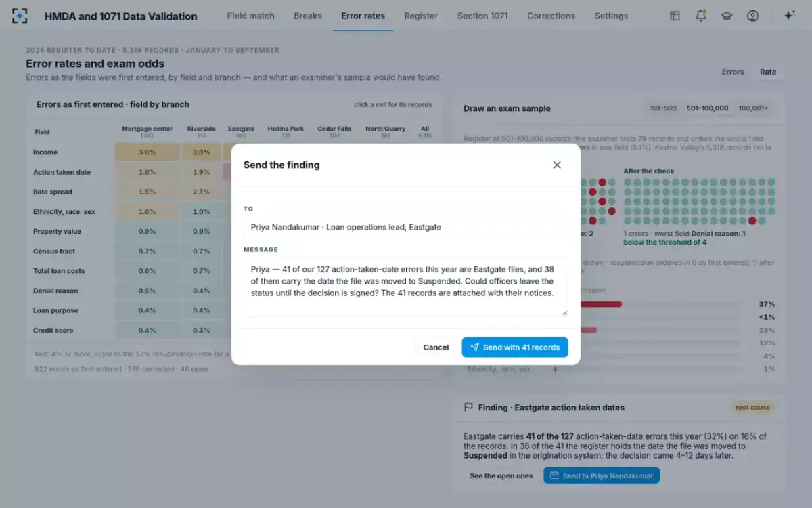The image size is (812, 508).
Task: Switch view to Rate
Action: [768, 72]
